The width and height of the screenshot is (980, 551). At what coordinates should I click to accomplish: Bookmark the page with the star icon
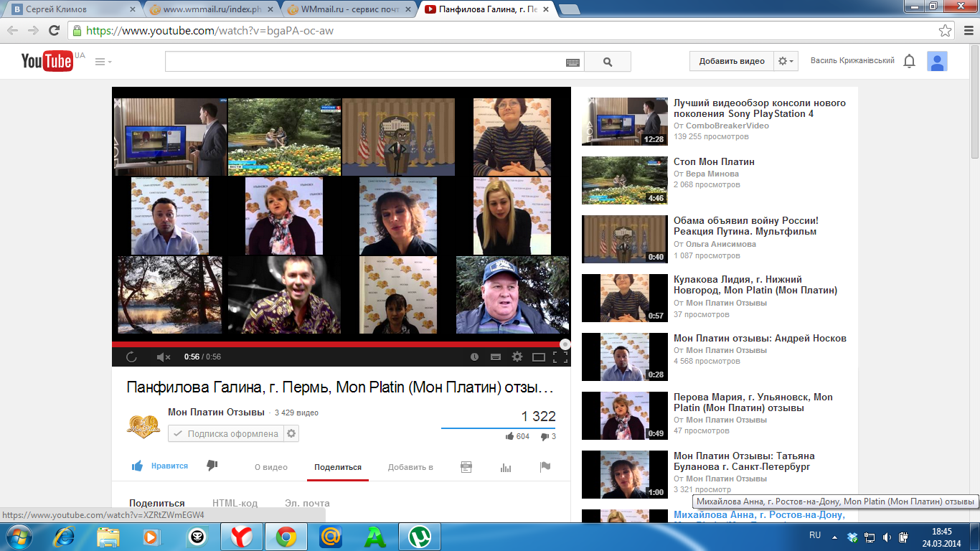pyautogui.click(x=945, y=31)
